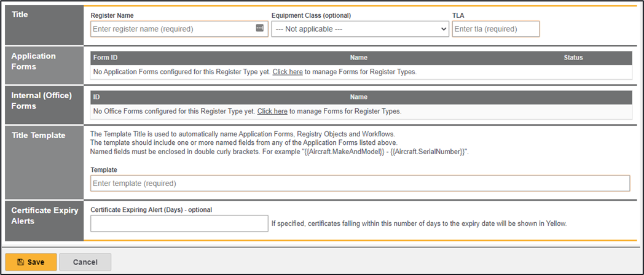Click the Cancel button
Viewport: 644px width, 275px height.
tap(85, 262)
